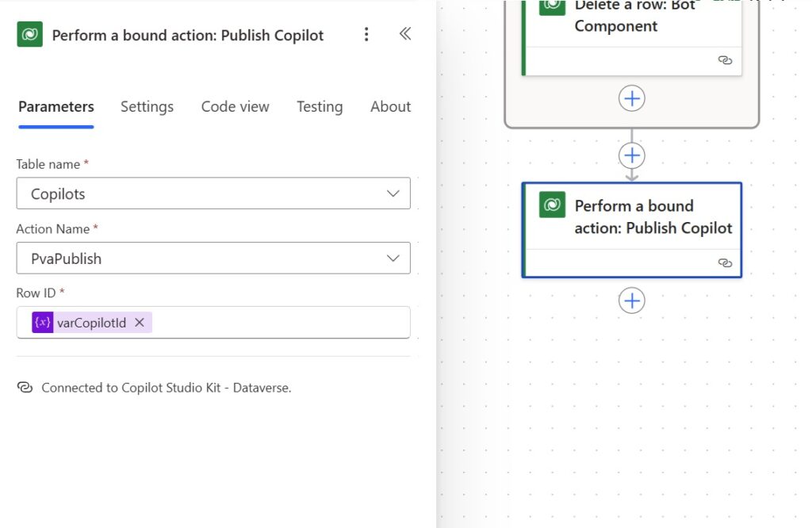This screenshot has height=528, width=812.
Task: Open the About tab
Action: pos(390,107)
